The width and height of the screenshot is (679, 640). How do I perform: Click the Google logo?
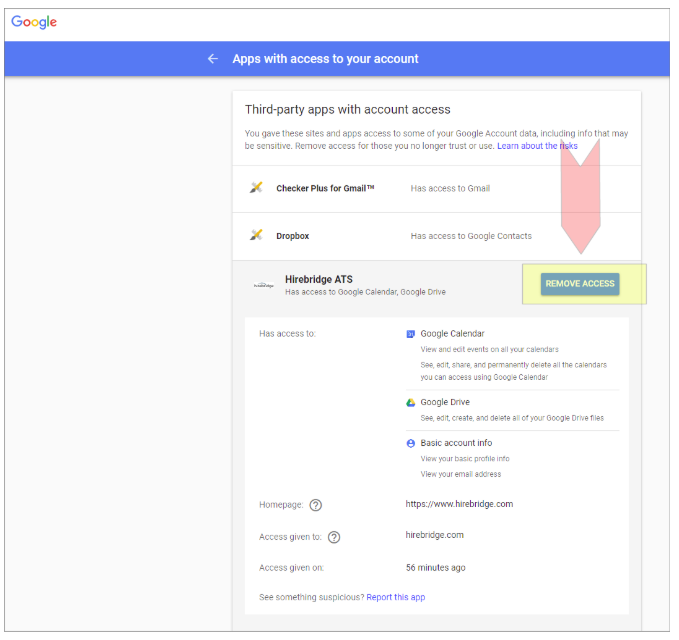coord(34,22)
